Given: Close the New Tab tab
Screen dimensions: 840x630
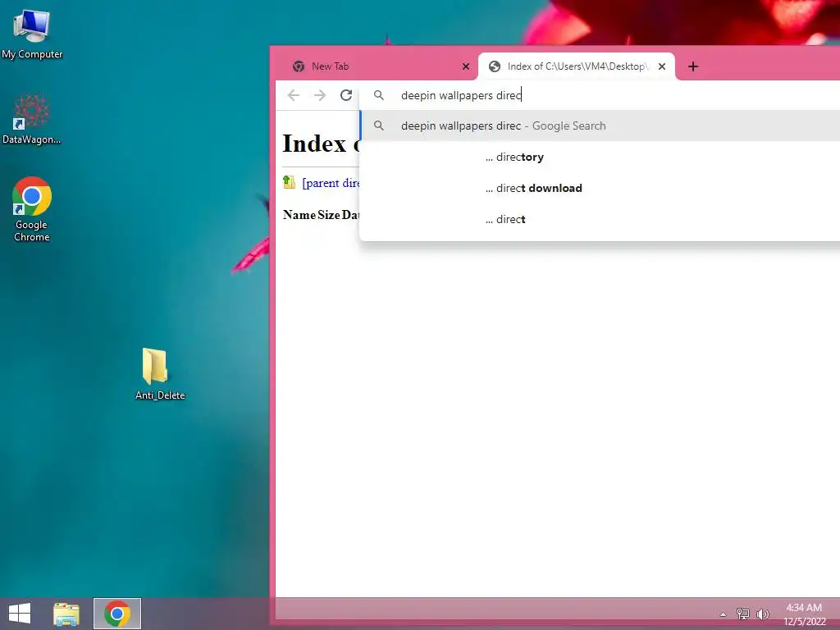Looking at the screenshot, I should coord(466,66).
